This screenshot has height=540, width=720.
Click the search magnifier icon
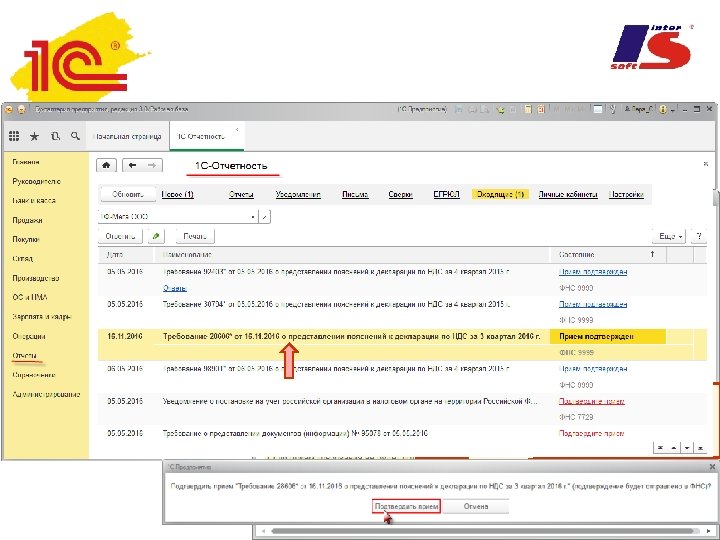(75, 136)
